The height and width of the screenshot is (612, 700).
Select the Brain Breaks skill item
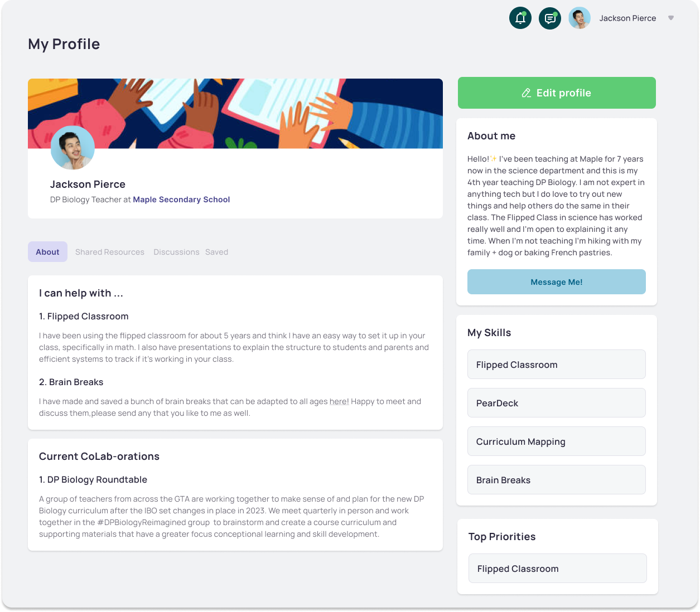click(557, 480)
